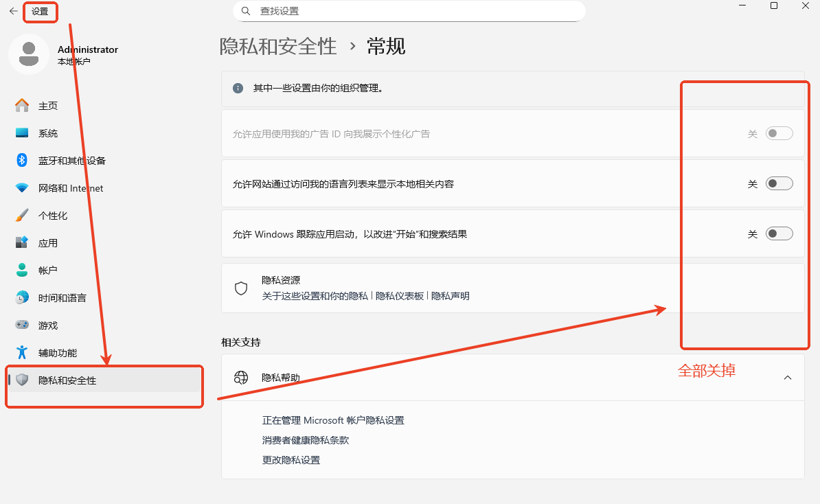The height and width of the screenshot is (504, 820).
Task: View the 隐私声明 link
Action: point(451,295)
